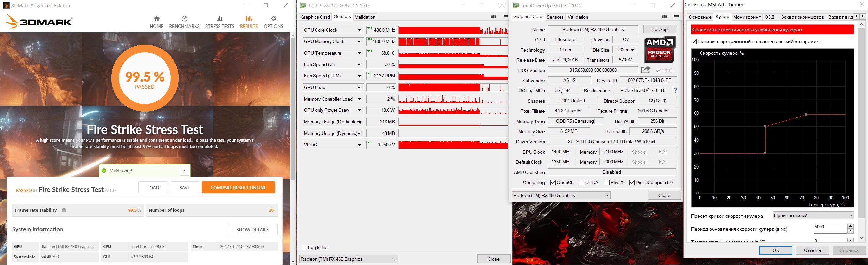Click Отмена in MSI Afterburner properties
Screen dimensions: 868x265
pyautogui.click(x=813, y=250)
